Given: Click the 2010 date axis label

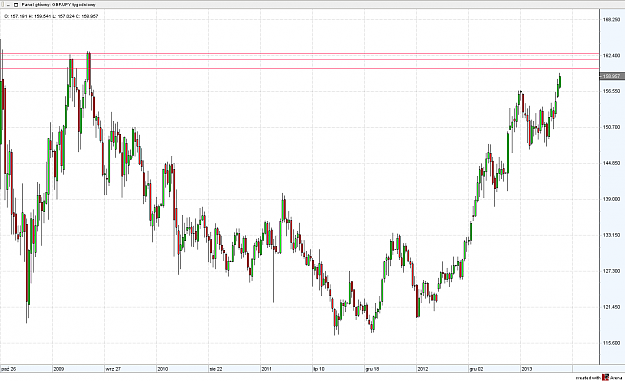Looking at the screenshot, I should [x=163, y=369].
